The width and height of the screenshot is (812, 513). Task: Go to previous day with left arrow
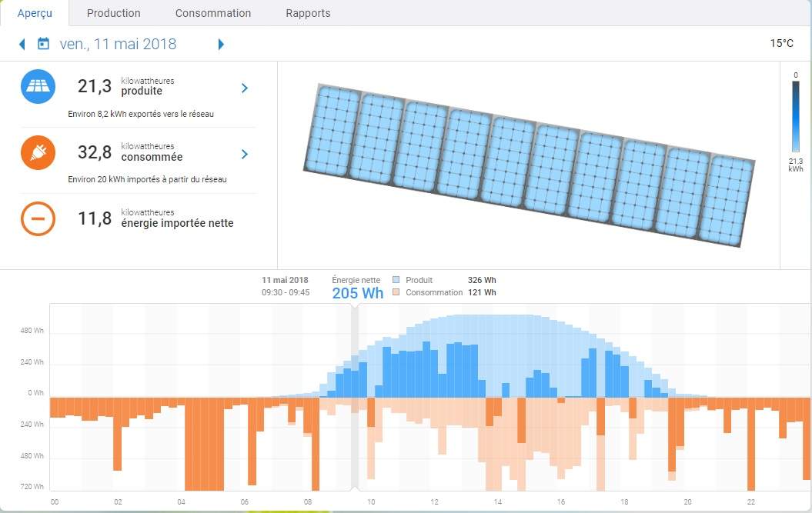[x=22, y=44]
